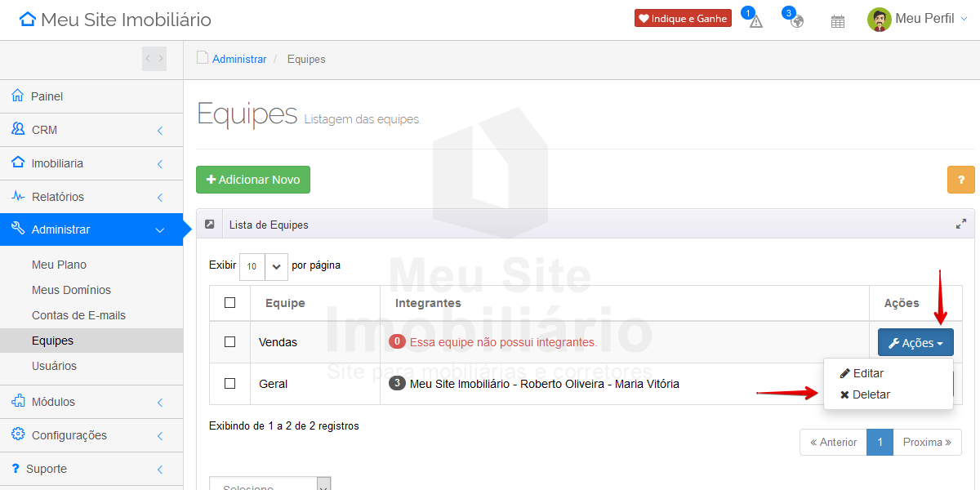Click the alert warning triangle notification icon

coord(755,21)
